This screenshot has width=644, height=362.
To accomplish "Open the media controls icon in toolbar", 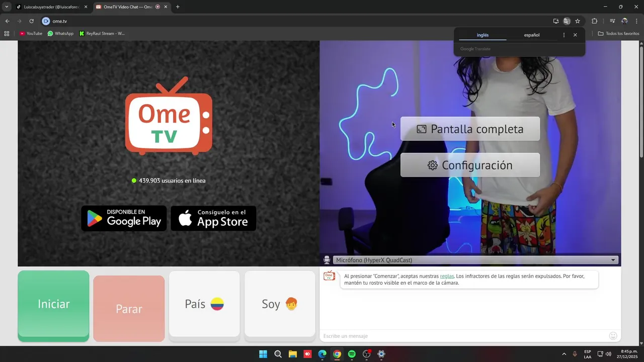I will click(612, 21).
